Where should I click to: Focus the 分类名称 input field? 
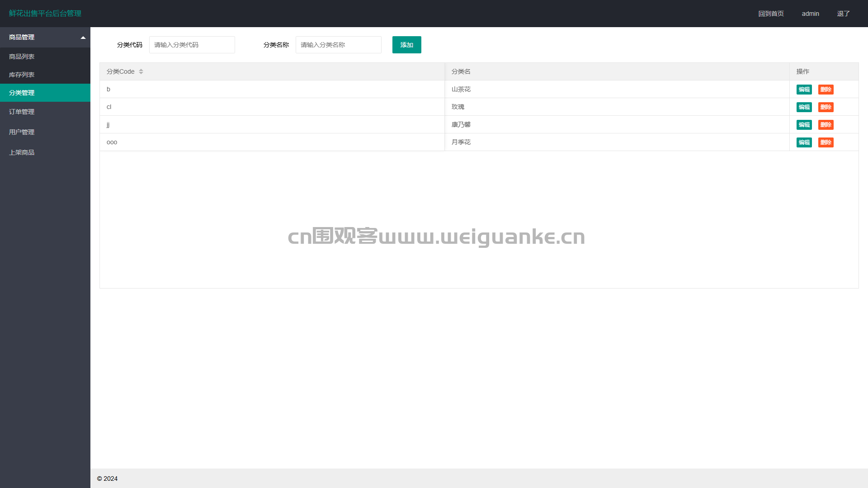[339, 45]
